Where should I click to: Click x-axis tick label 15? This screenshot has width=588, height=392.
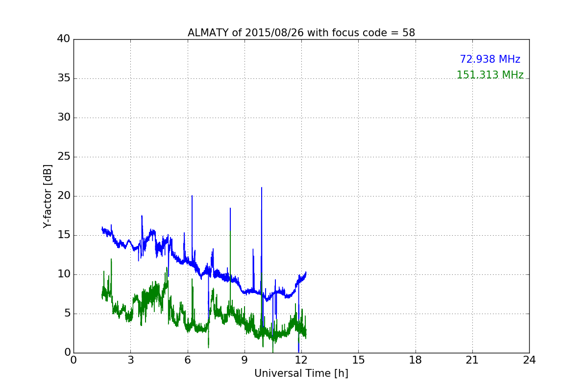pos(358,360)
